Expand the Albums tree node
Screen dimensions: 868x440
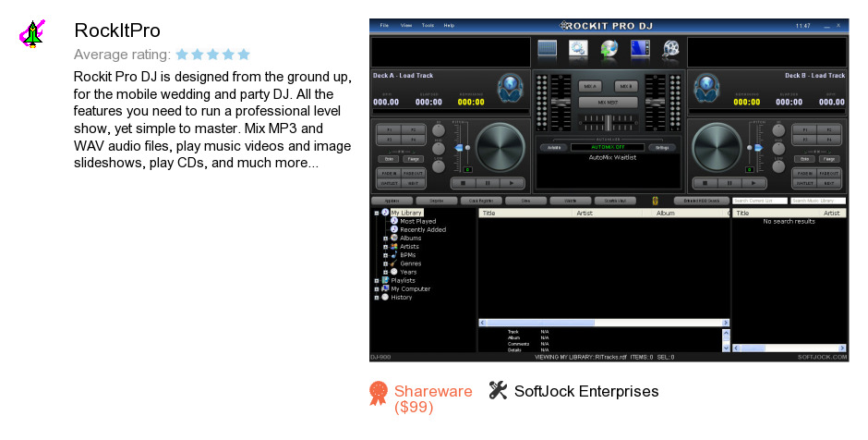coord(385,238)
